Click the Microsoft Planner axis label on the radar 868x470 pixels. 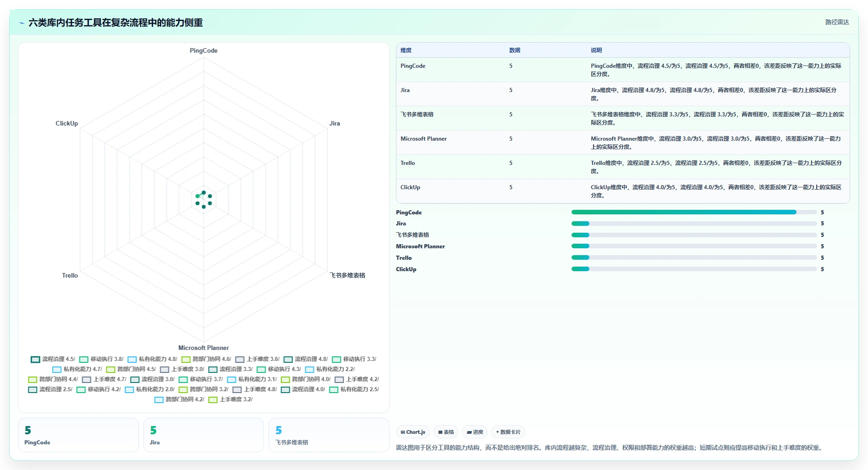[203, 348]
